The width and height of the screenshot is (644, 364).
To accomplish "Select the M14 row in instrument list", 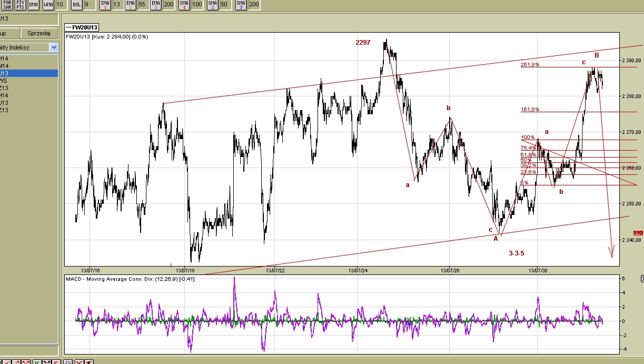I will coord(28,66).
